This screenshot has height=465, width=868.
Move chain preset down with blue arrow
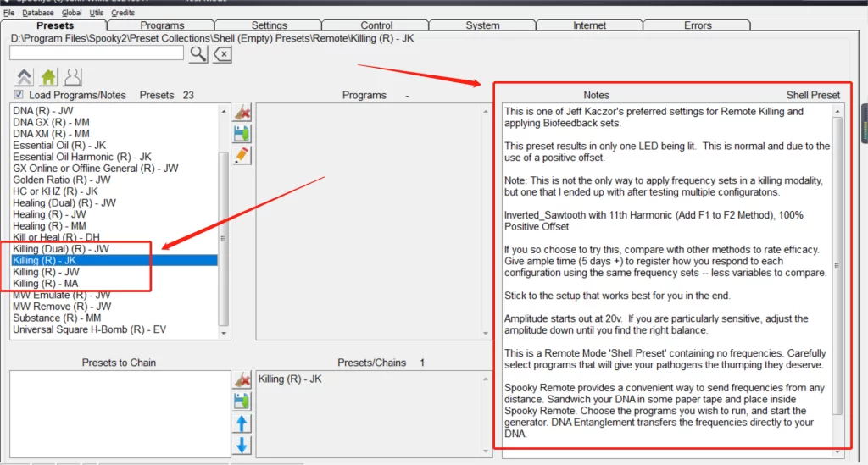click(x=242, y=446)
